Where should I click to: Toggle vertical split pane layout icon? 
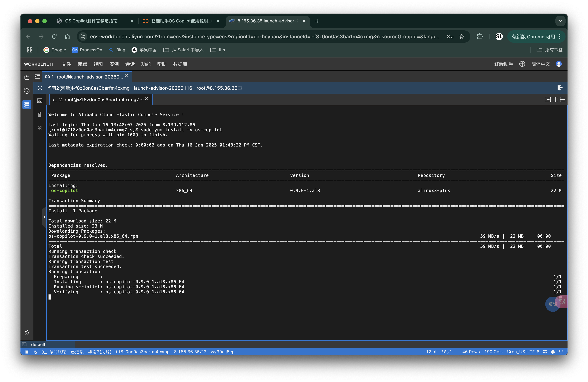[x=555, y=99]
